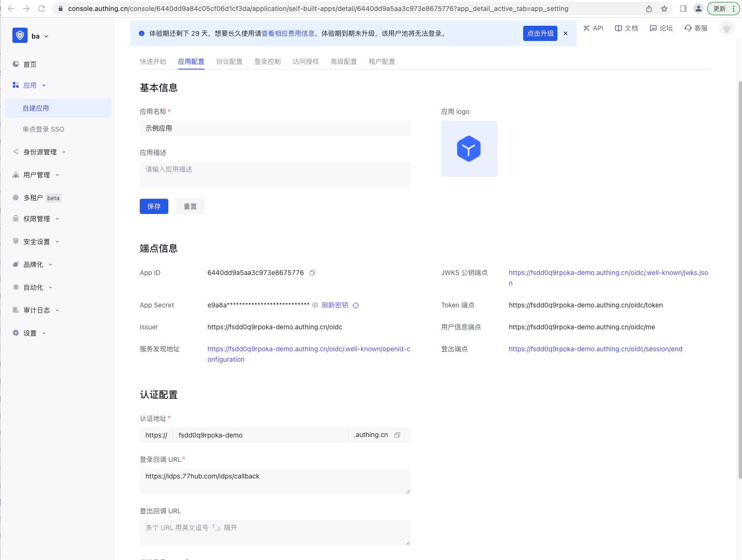The width and height of the screenshot is (742, 560).
Task: Expand the 身份源管理 sidebar menu
Action: click(x=40, y=152)
